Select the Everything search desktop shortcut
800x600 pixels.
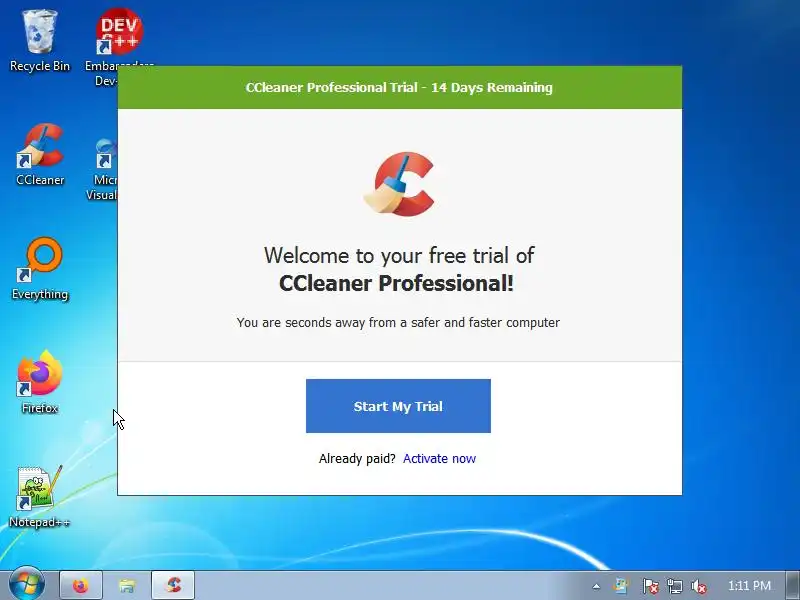(40, 269)
